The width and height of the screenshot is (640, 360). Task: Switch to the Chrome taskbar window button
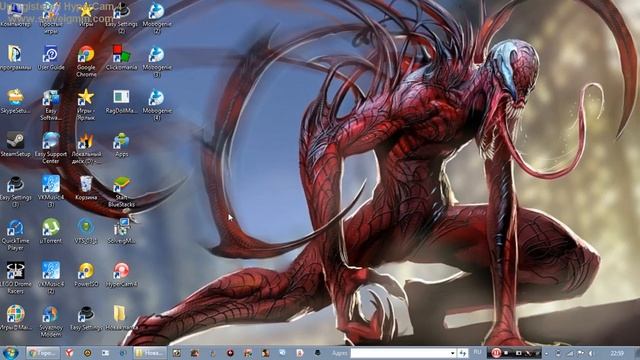[43, 353]
